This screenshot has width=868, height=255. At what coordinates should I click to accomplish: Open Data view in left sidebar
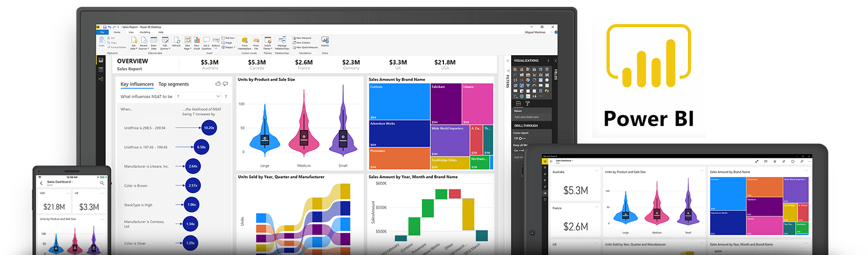click(x=101, y=70)
